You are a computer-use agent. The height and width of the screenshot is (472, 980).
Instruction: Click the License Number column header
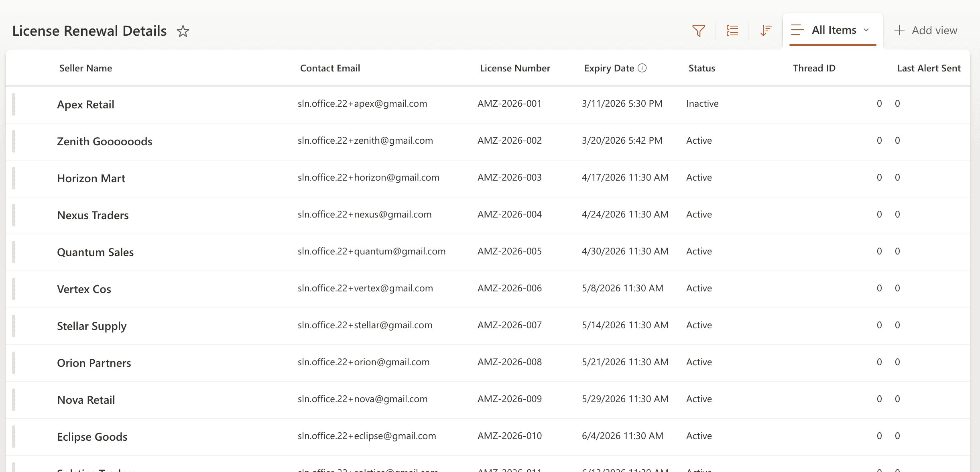(x=514, y=68)
